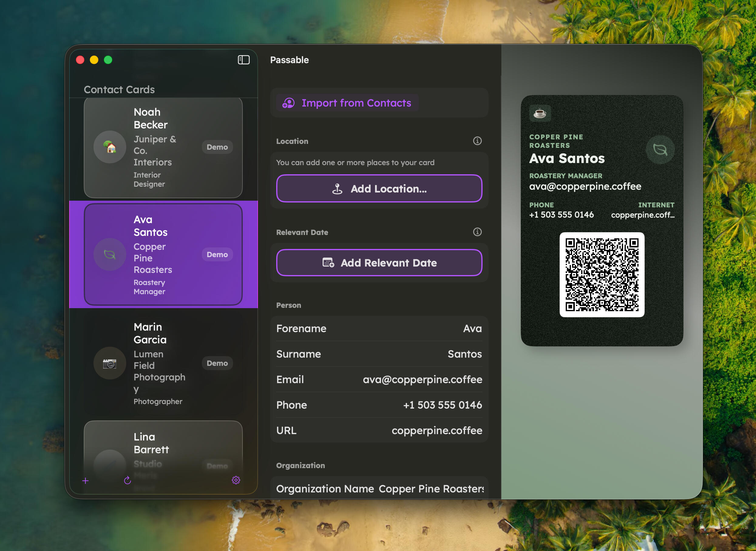Click the refresh icon at the bottom
The height and width of the screenshot is (551, 756).
click(x=127, y=480)
